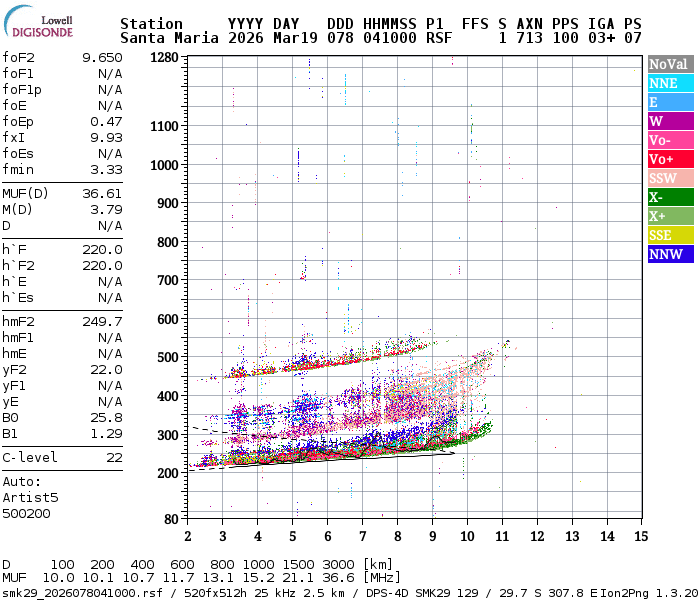Screen dimensions: 700x600
Task: Click the 500 km height axis label
Action: click(168, 357)
